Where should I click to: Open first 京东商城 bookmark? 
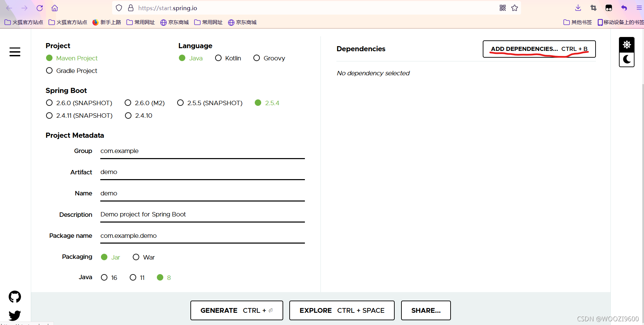click(x=174, y=22)
